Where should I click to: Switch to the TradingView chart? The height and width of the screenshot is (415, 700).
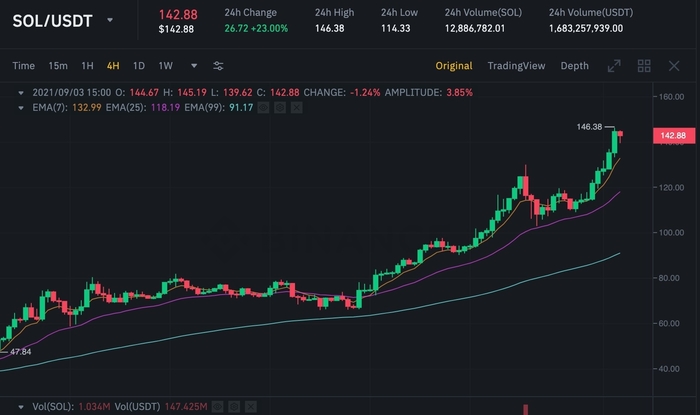(517, 66)
